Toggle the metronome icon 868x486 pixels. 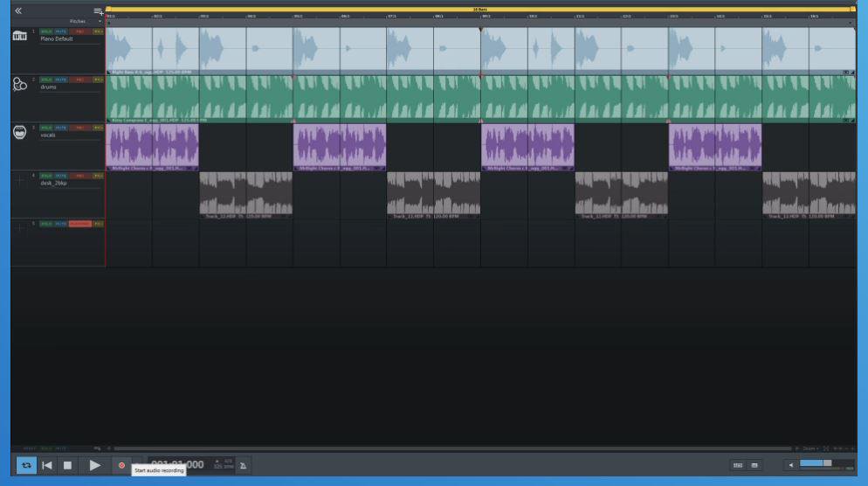click(x=243, y=466)
